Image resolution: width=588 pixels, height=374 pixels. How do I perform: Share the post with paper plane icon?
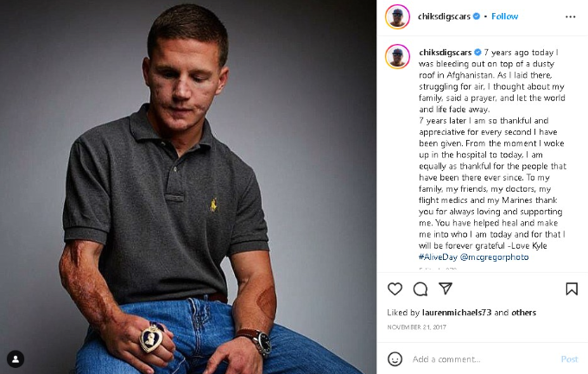[x=446, y=288]
